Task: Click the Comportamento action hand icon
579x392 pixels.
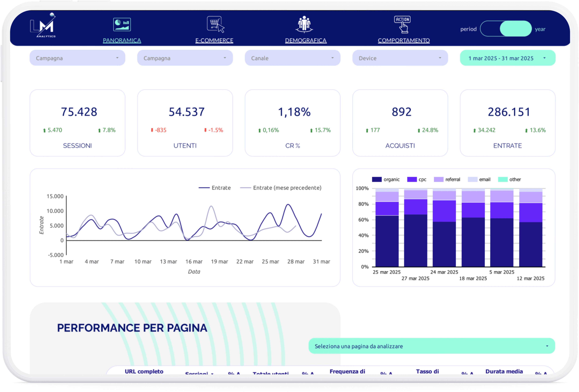Action: pyautogui.click(x=402, y=24)
